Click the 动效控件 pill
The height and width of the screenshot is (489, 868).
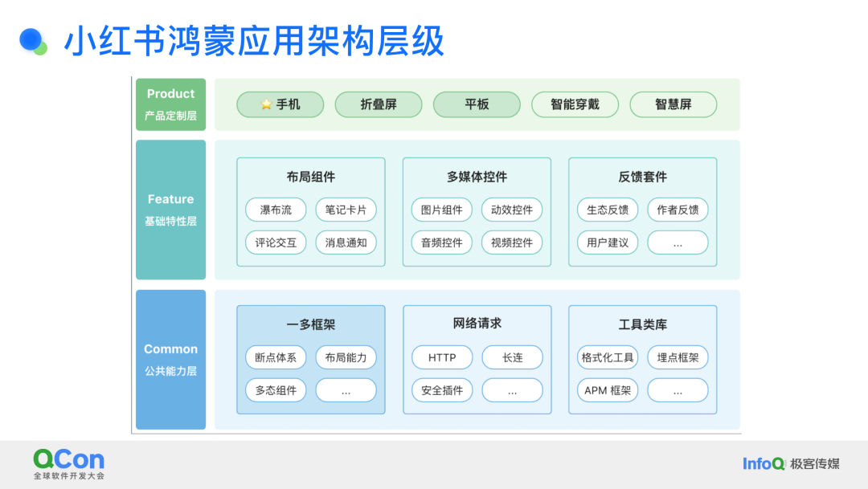coord(512,210)
